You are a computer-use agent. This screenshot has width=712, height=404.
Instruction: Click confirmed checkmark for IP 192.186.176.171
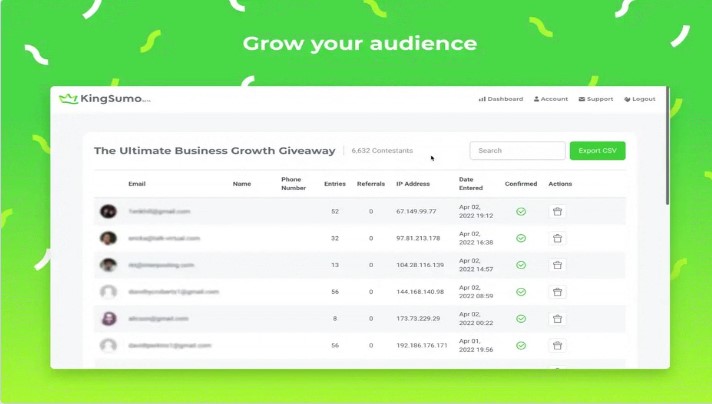(521, 345)
